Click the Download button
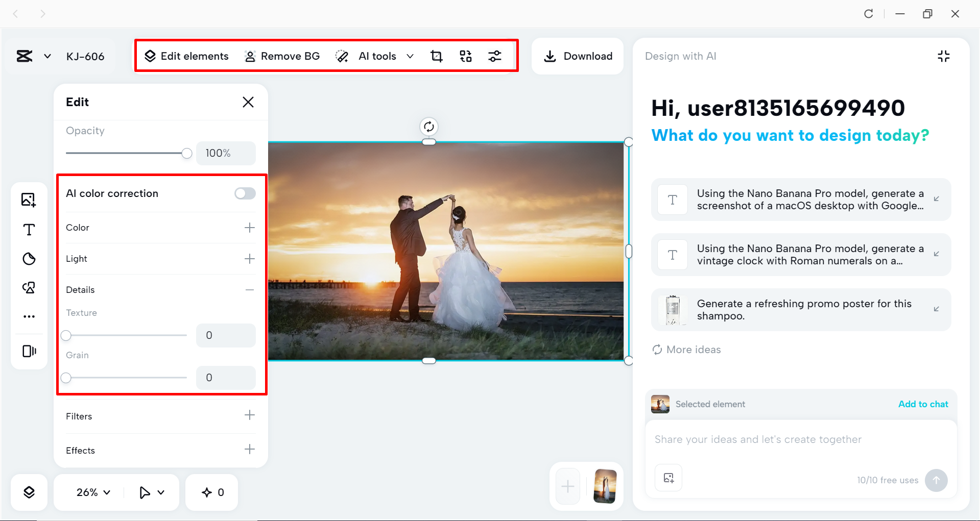The height and width of the screenshot is (521, 980). pyautogui.click(x=578, y=56)
